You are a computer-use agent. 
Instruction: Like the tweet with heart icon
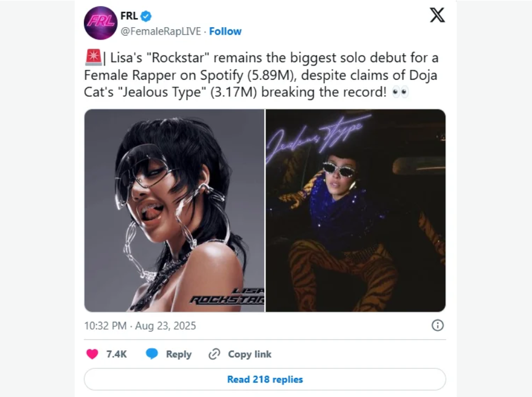point(92,354)
